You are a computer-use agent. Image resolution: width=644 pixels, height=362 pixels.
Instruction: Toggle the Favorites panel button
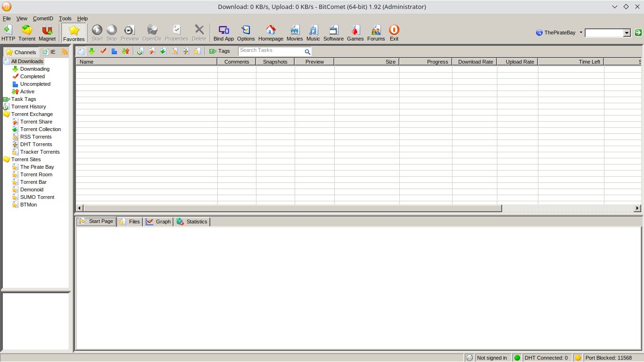click(x=74, y=33)
